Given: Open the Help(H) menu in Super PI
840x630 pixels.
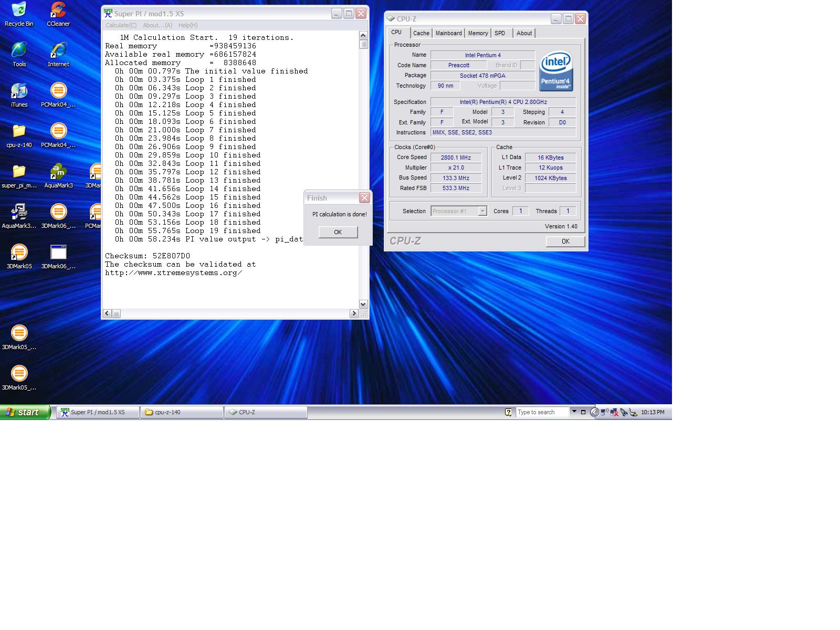Looking at the screenshot, I should click(x=187, y=25).
